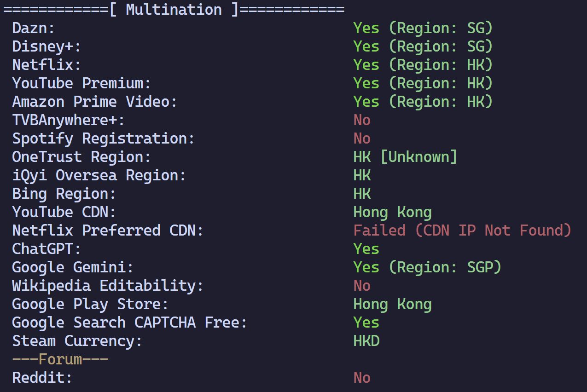Click the Bing Region HK value
Image resolution: width=587 pixels, height=392 pixels.
pos(362,194)
